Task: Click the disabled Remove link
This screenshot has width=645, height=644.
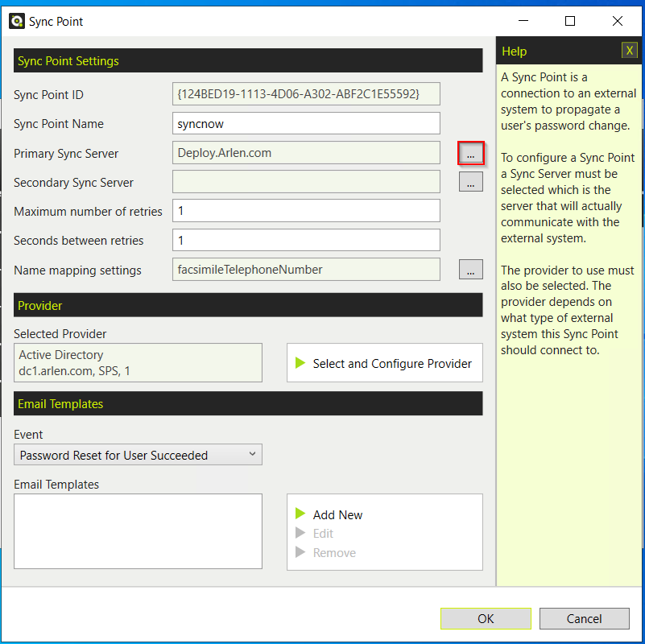Action: 334,553
